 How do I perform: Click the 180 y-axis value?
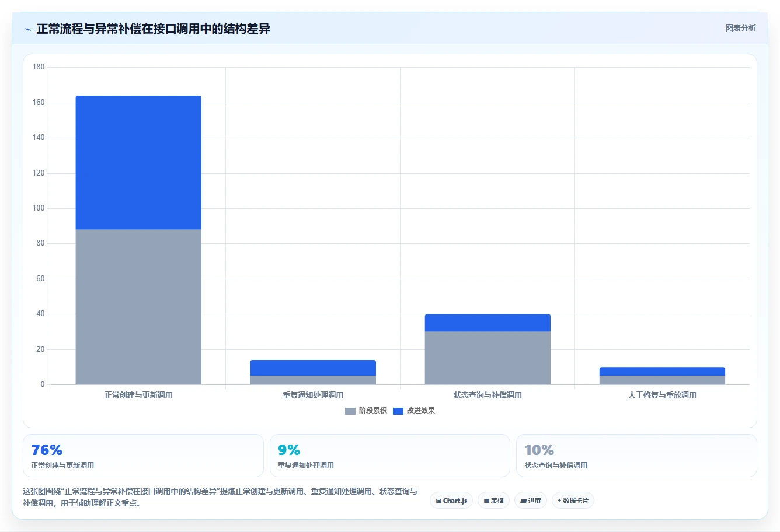pyautogui.click(x=39, y=67)
